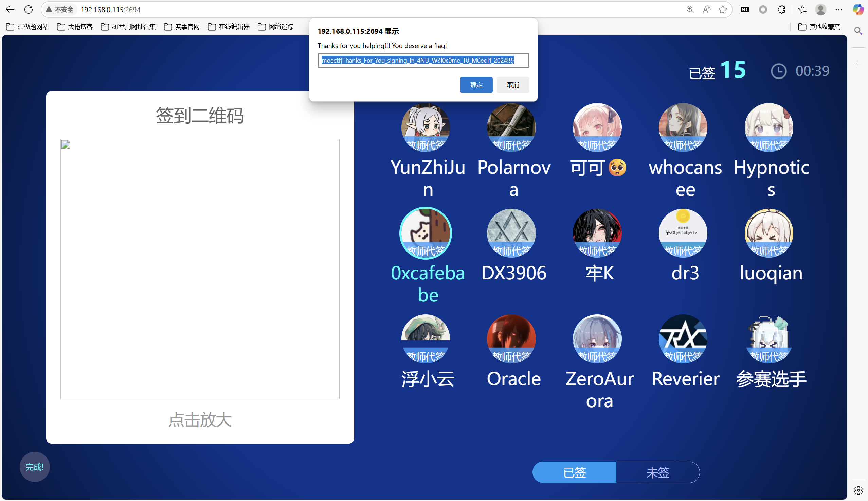Click the 00:39 timer text
This screenshot has height=501, width=868.
pos(812,71)
